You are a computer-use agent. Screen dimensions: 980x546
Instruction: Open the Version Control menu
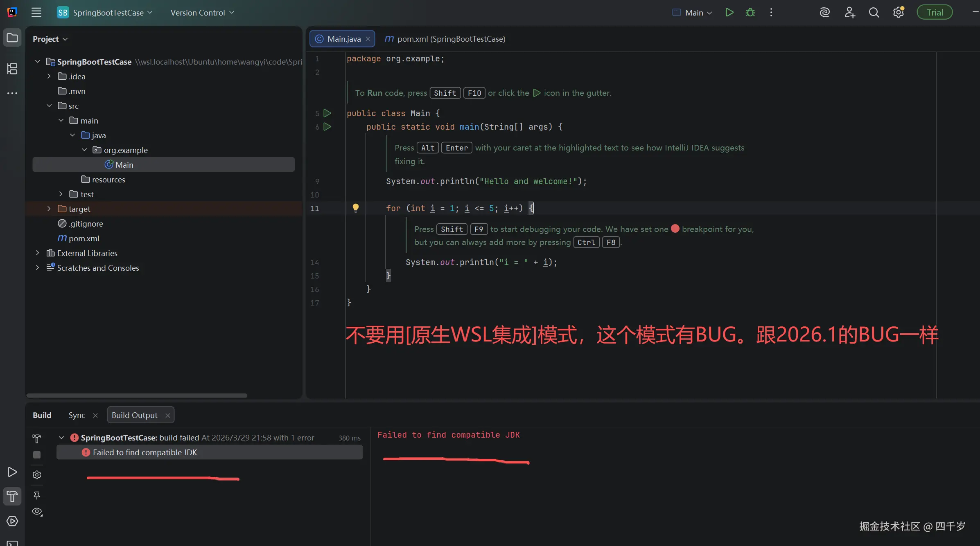pyautogui.click(x=201, y=12)
